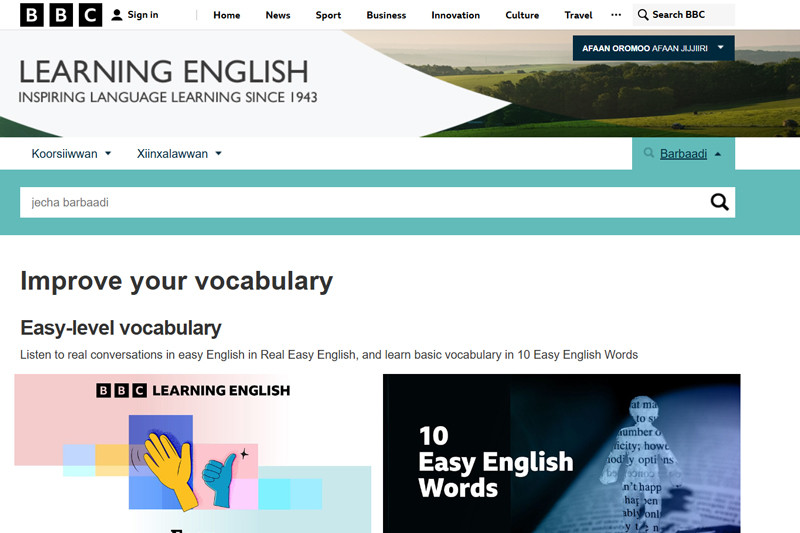This screenshot has width=800, height=533.
Task: Open the Afaan Oromoo language dropdown
Action: point(654,48)
